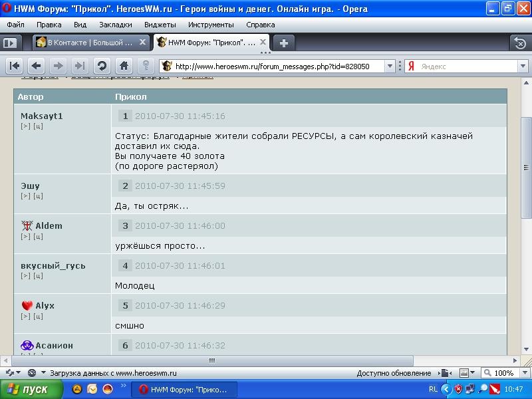Image resolution: width=532 pixels, height=399 pixels.
Task: Click the Alyx username link
Action: (x=45, y=305)
